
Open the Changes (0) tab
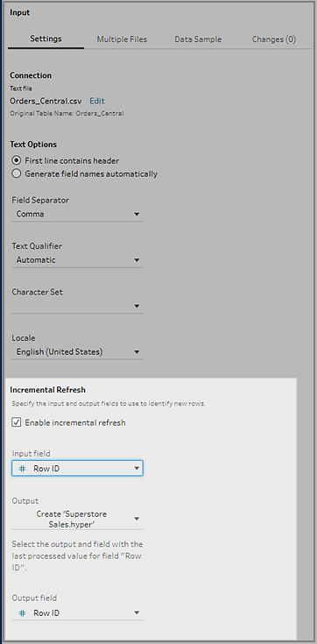pyautogui.click(x=274, y=39)
